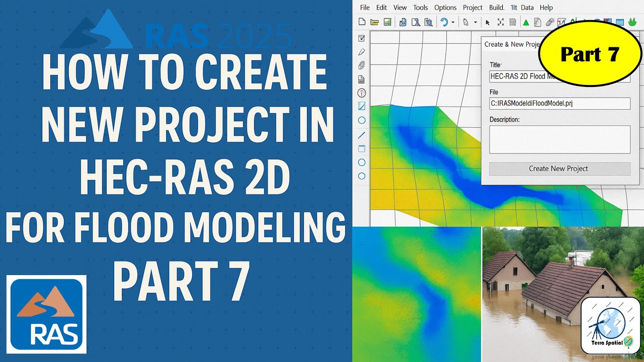Click the green triangle toolbar icon

[526, 22]
